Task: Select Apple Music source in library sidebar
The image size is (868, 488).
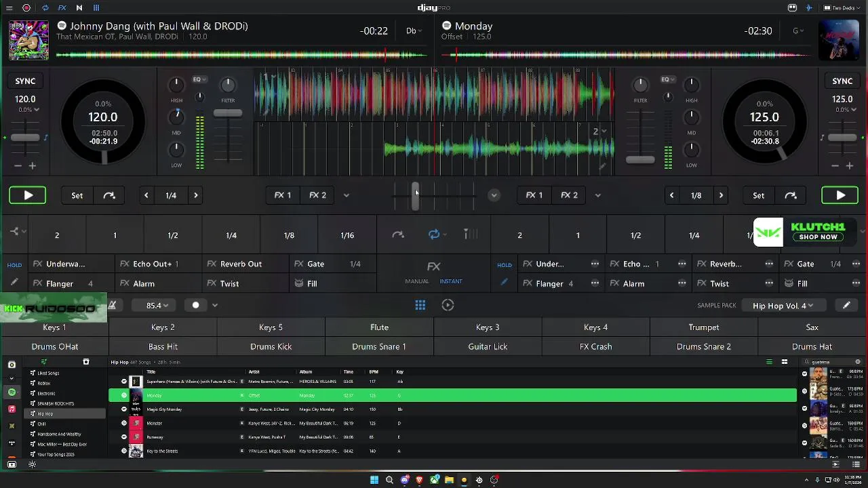Action: tap(12, 409)
